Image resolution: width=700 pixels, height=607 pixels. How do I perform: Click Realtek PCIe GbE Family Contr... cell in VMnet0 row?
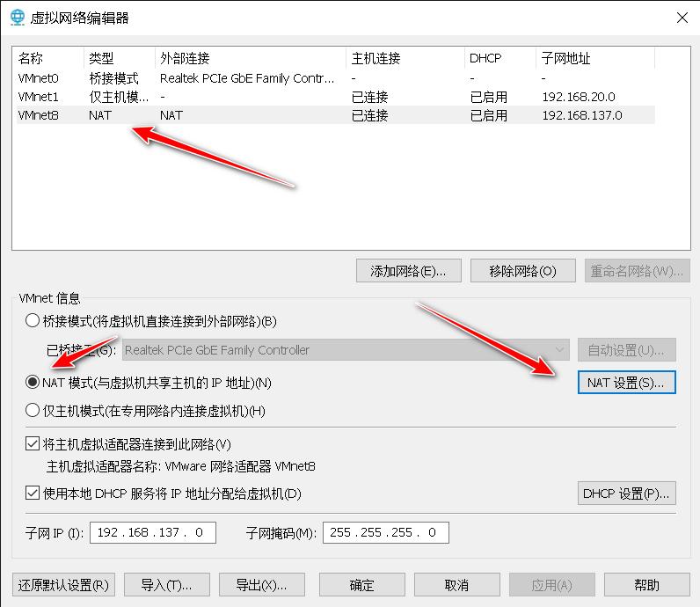click(247, 78)
